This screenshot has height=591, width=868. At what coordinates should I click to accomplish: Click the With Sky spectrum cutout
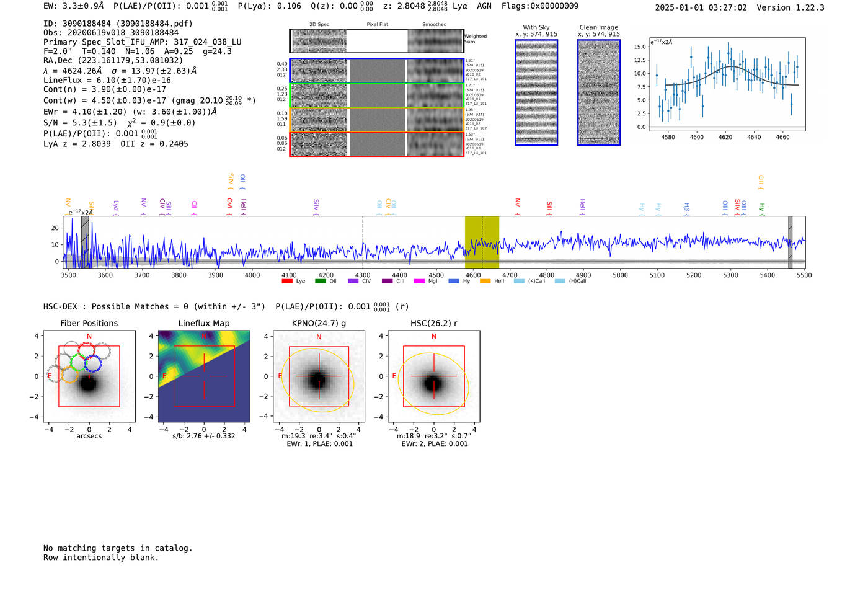pyautogui.click(x=536, y=92)
